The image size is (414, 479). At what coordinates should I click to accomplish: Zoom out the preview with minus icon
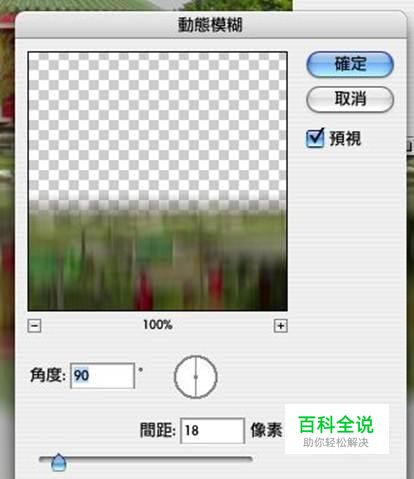[x=34, y=326]
